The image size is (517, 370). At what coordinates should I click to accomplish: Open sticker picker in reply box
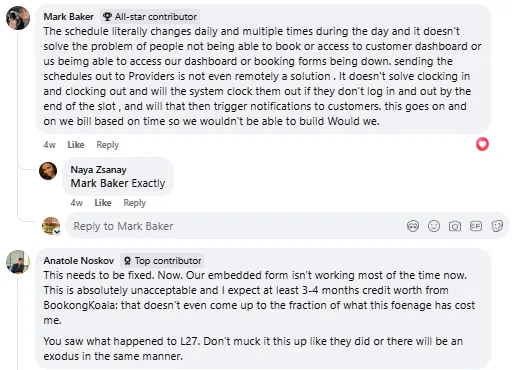pyautogui.click(x=497, y=226)
